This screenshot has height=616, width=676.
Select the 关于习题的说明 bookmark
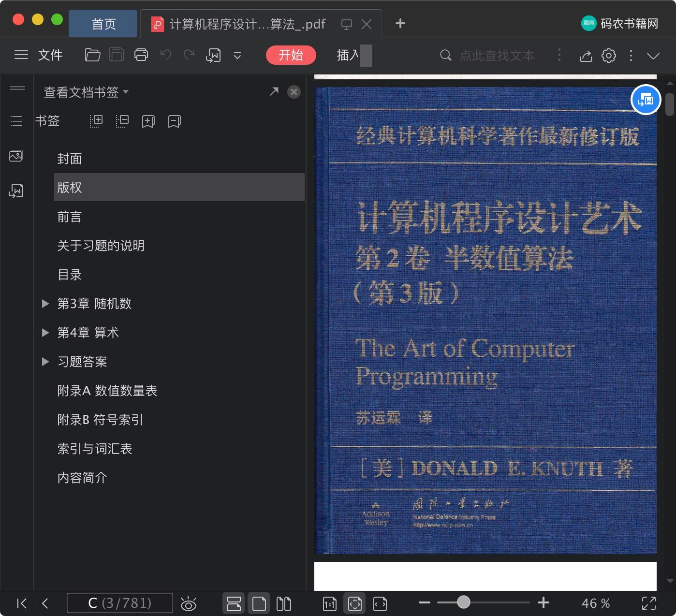[101, 246]
